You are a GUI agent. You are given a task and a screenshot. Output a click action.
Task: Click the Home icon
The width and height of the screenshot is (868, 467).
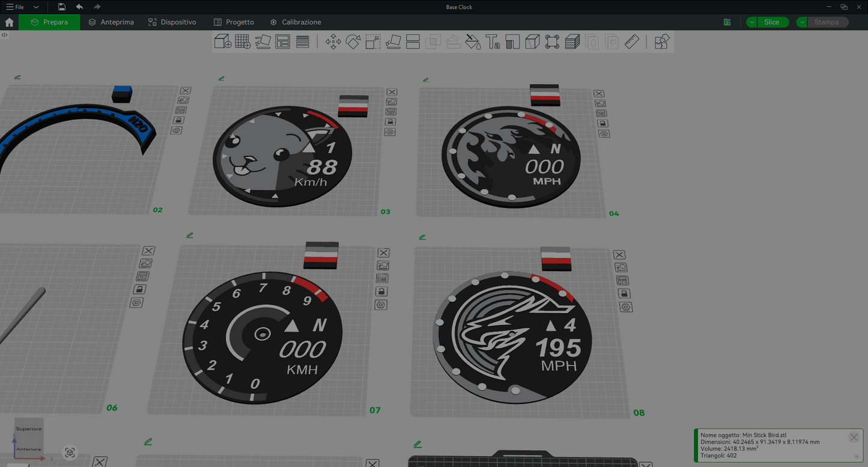[x=9, y=22]
